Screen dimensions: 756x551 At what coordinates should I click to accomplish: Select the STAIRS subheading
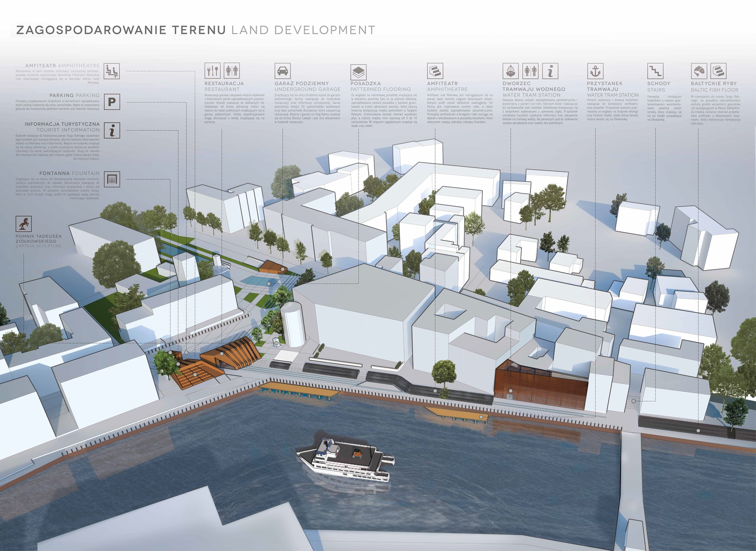click(656, 90)
